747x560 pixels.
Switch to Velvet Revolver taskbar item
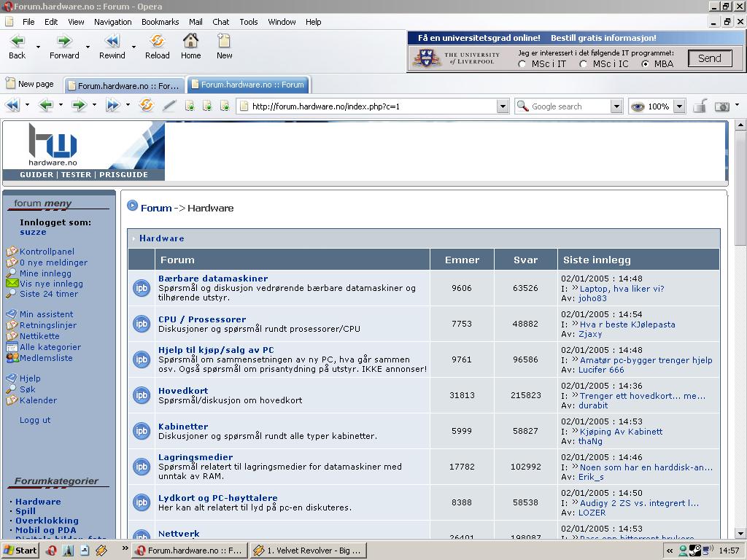[309, 551]
